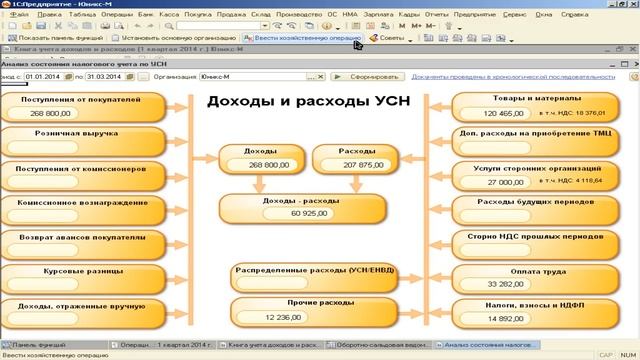Open the organization selection ellipsis button

tap(311, 77)
